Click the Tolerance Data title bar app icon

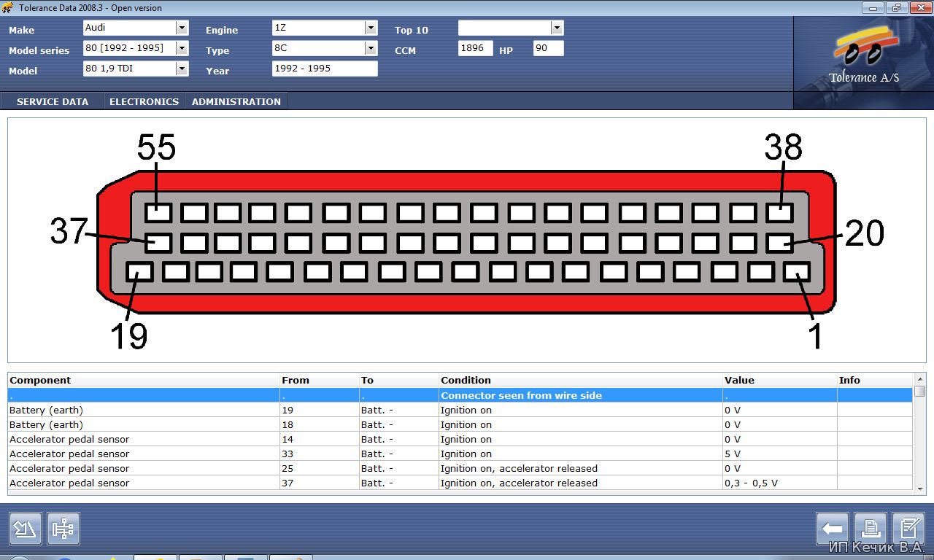point(8,8)
